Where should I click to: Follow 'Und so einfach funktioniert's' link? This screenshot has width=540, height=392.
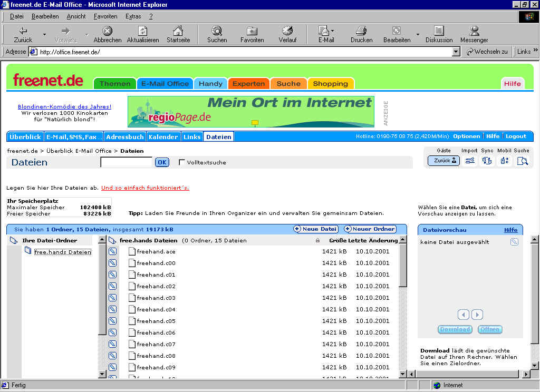[145, 188]
